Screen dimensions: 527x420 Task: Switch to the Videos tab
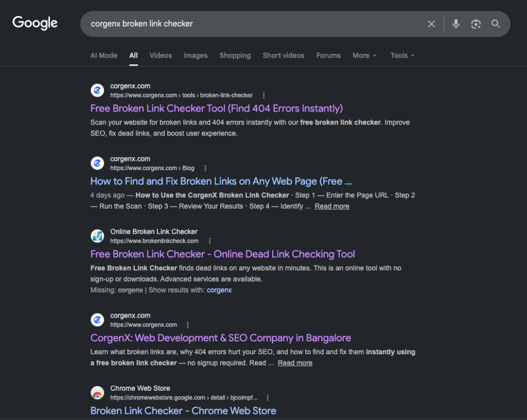(x=161, y=55)
